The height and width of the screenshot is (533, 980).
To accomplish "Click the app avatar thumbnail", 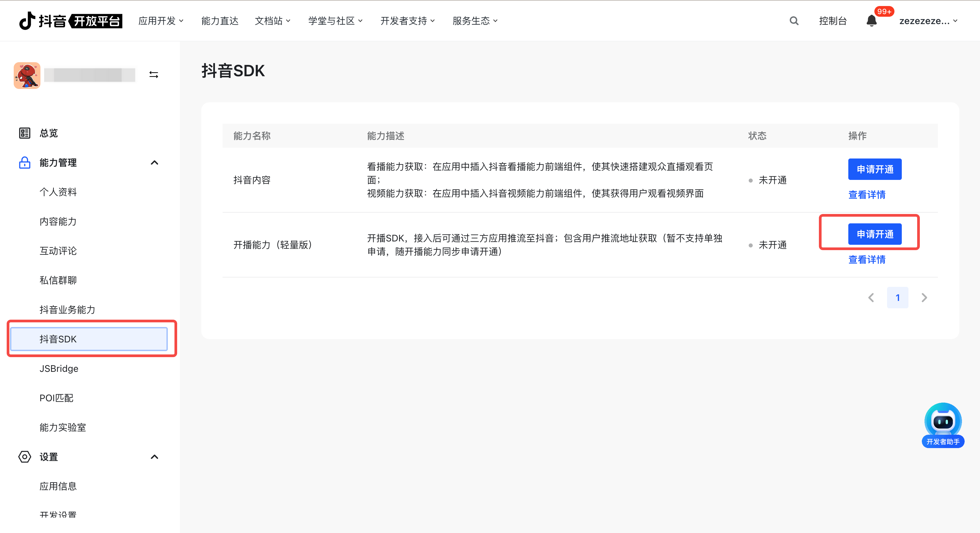I will click(x=27, y=75).
